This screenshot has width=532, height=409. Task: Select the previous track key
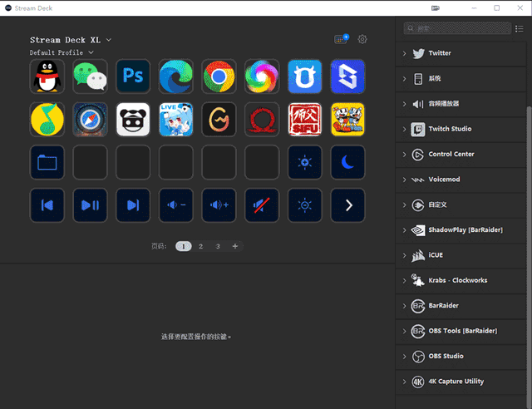click(47, 205)
